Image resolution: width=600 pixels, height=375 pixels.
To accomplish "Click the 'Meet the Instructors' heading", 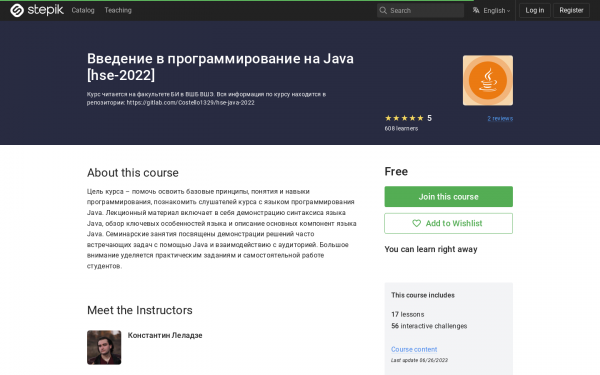I will coord(140,310).
